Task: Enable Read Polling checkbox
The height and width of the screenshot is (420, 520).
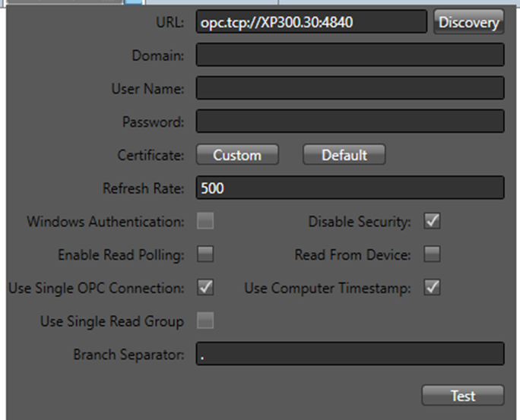Action: pos(205,254)
